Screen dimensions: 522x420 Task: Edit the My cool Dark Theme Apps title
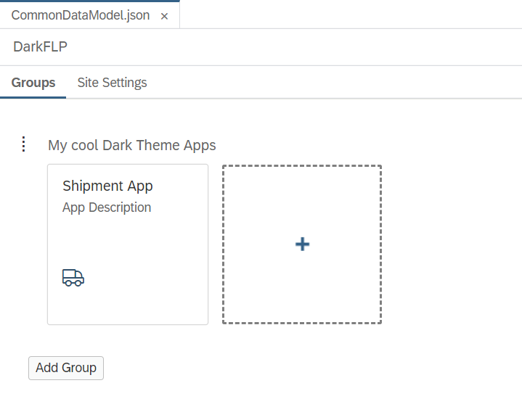(x=132, y=145)
